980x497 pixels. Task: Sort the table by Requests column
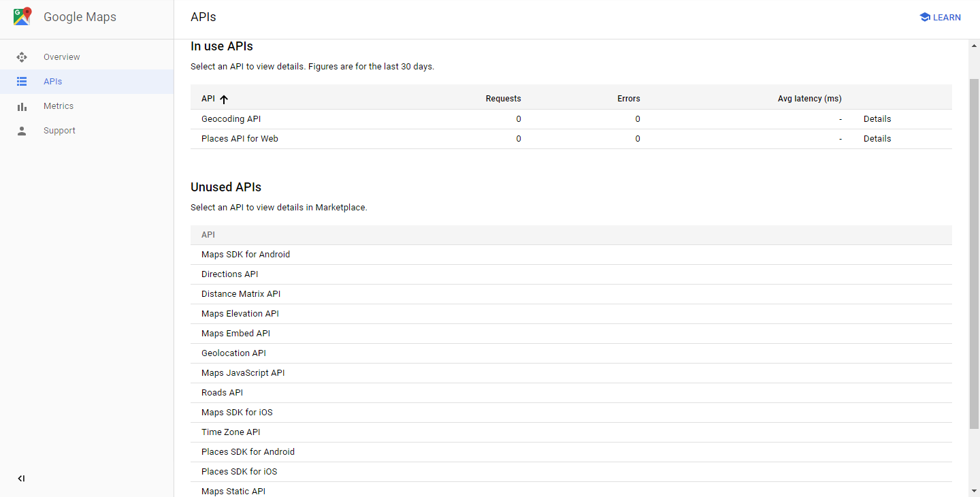503,99
